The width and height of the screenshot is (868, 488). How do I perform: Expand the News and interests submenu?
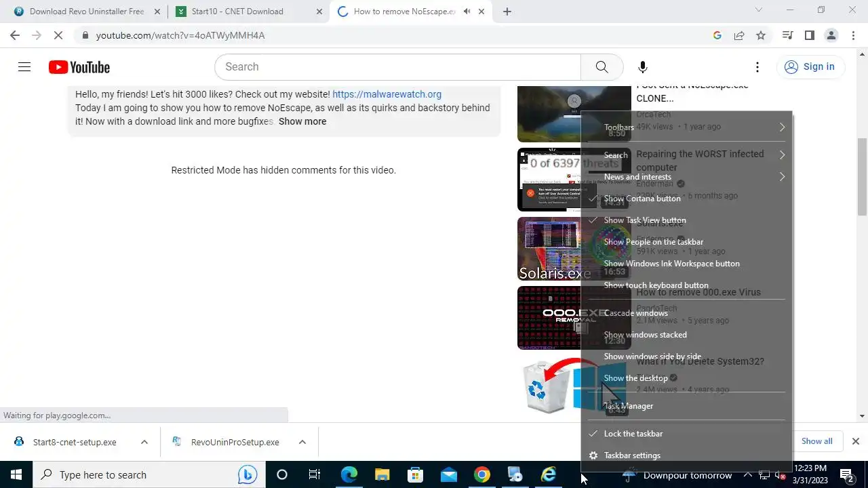[687, 177]
